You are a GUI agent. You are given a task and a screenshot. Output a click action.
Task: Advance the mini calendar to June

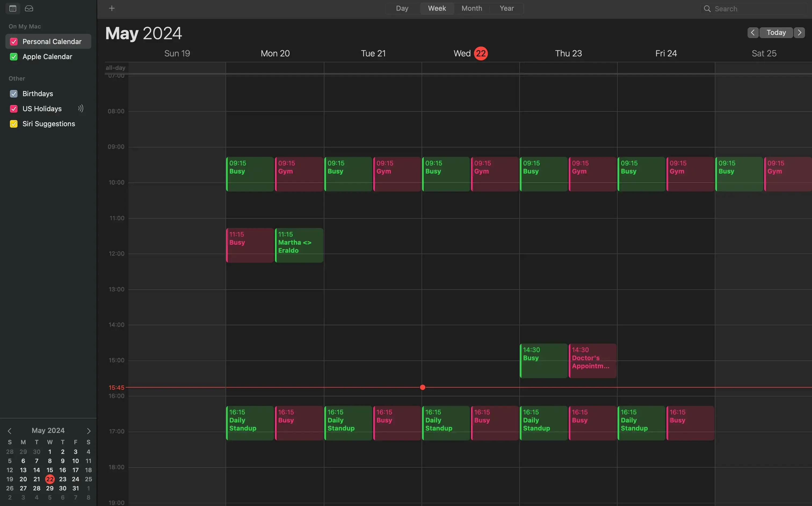click(88, 430)
